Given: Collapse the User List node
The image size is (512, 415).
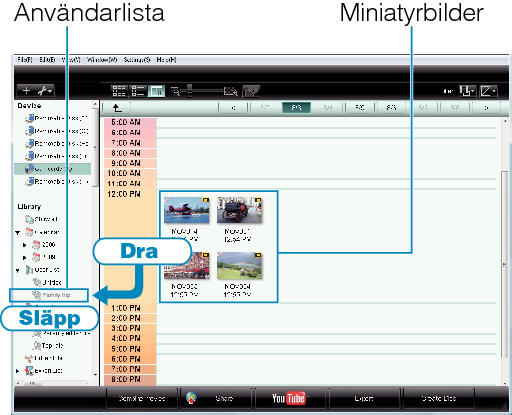Looking at the screenshot, I should point(17,270).
